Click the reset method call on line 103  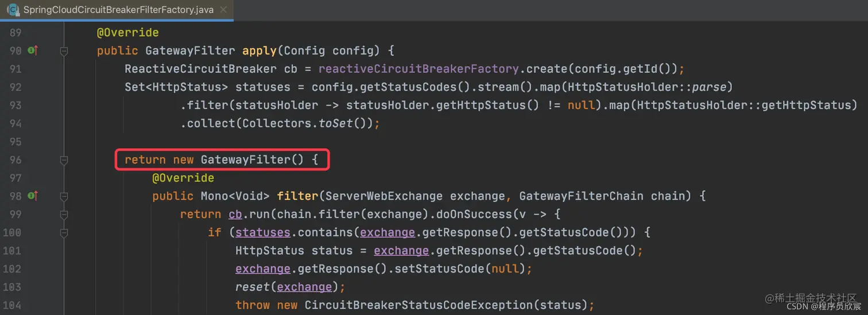coord(253,287)
